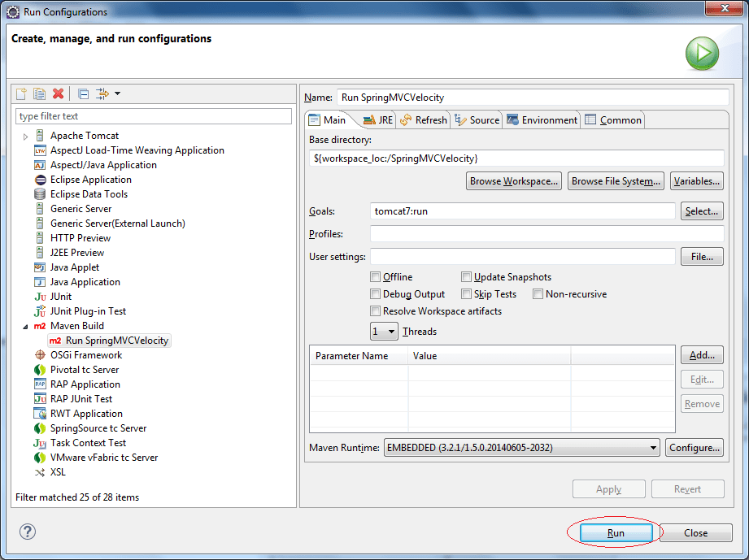Image resolution: width=749 pixels, height=560 pixels.
Task: Switch to the Main tab
Action: [329, 119]
